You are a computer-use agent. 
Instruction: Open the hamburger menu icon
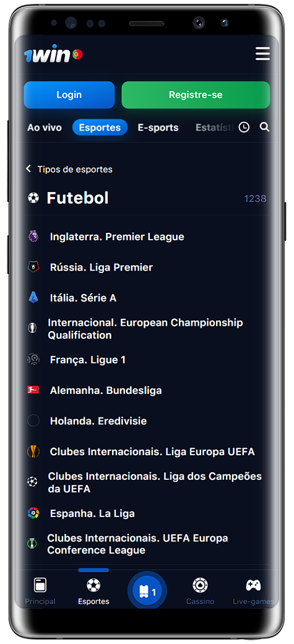(x=262, y=54)
